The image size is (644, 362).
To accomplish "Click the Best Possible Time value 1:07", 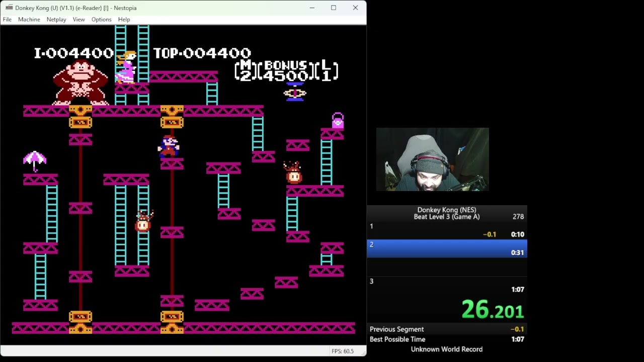I will 517,339.
